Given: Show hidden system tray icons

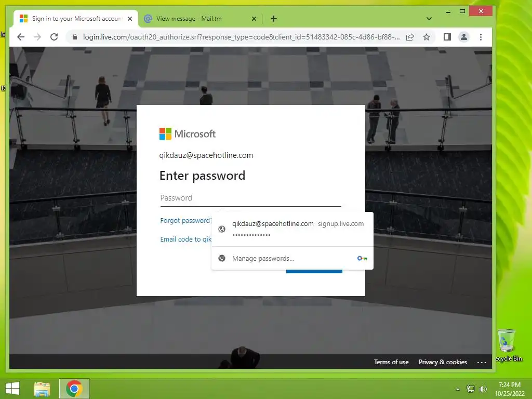Looking at the screenshot, I should 458,389.
